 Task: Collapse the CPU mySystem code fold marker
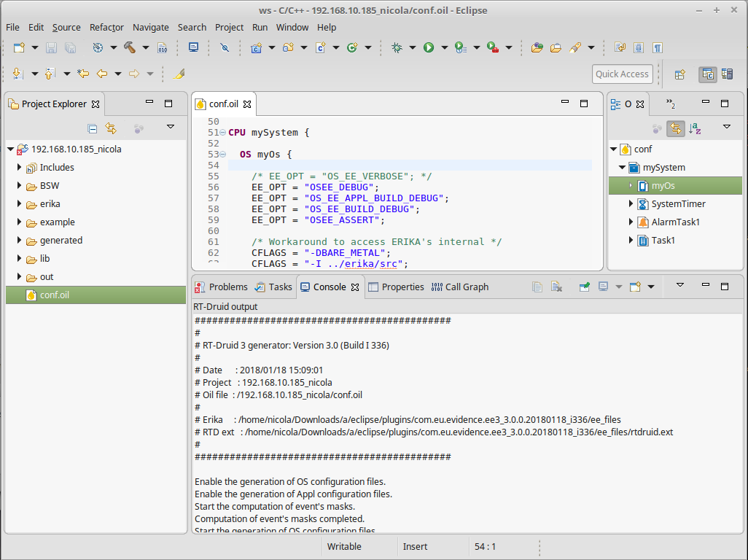tap(223, 133)
